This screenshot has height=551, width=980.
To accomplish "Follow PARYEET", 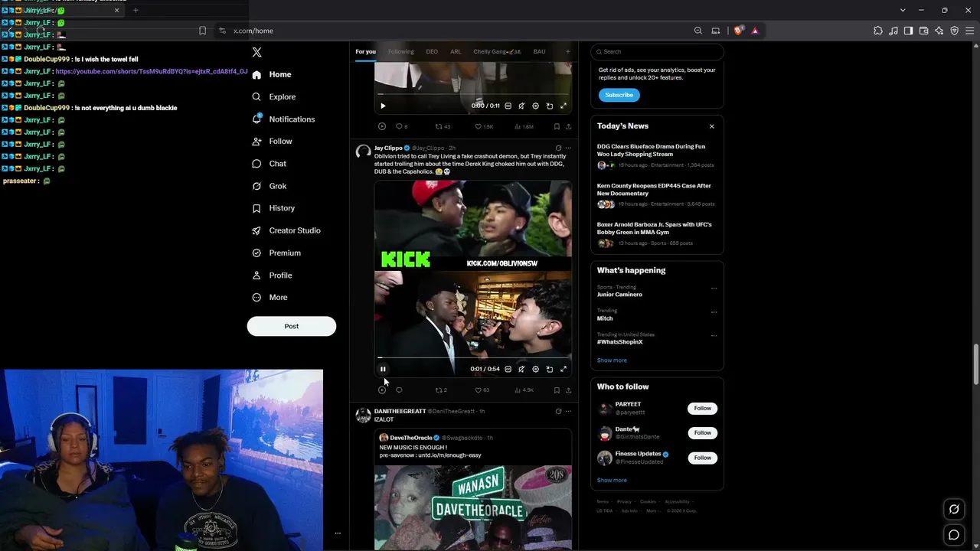I will click(702, 409).
